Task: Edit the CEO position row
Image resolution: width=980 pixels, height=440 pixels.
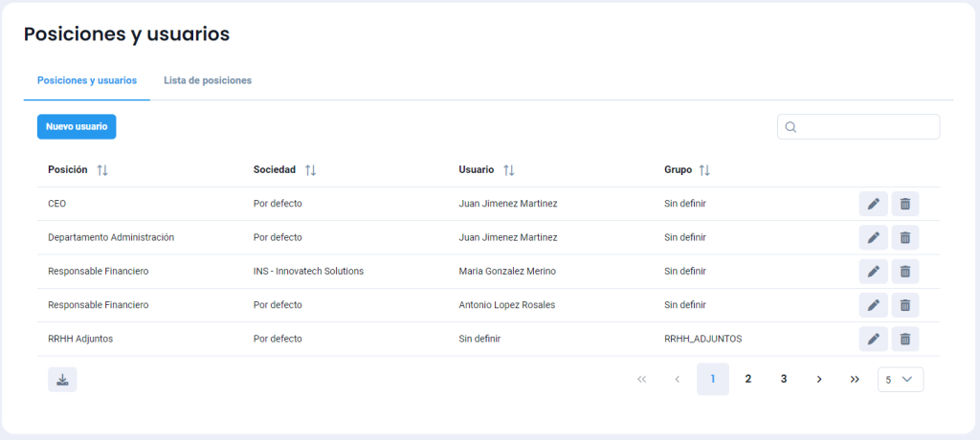Action: point(873,204)
